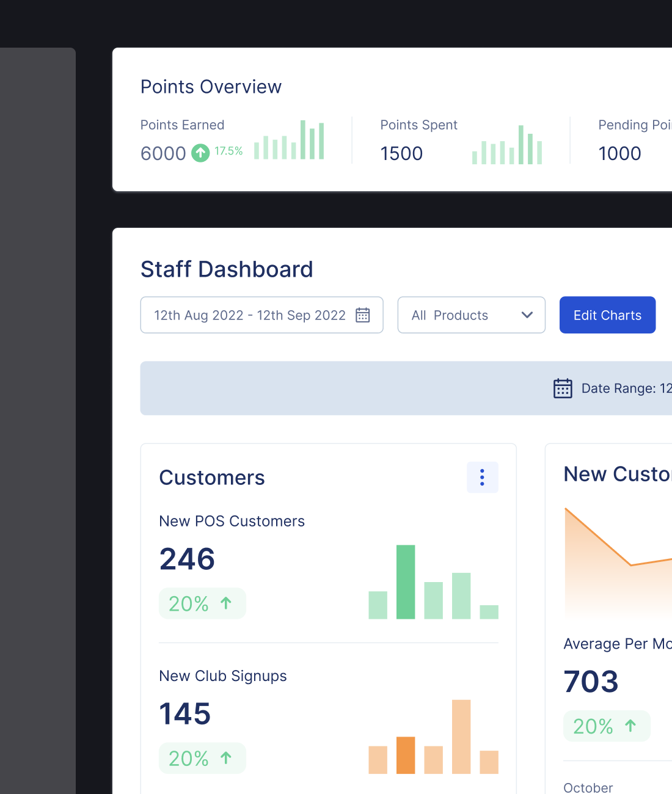672x794 pixels.
Task: Click the calendar icon beside Date Range label
Action: coord(563,388)
